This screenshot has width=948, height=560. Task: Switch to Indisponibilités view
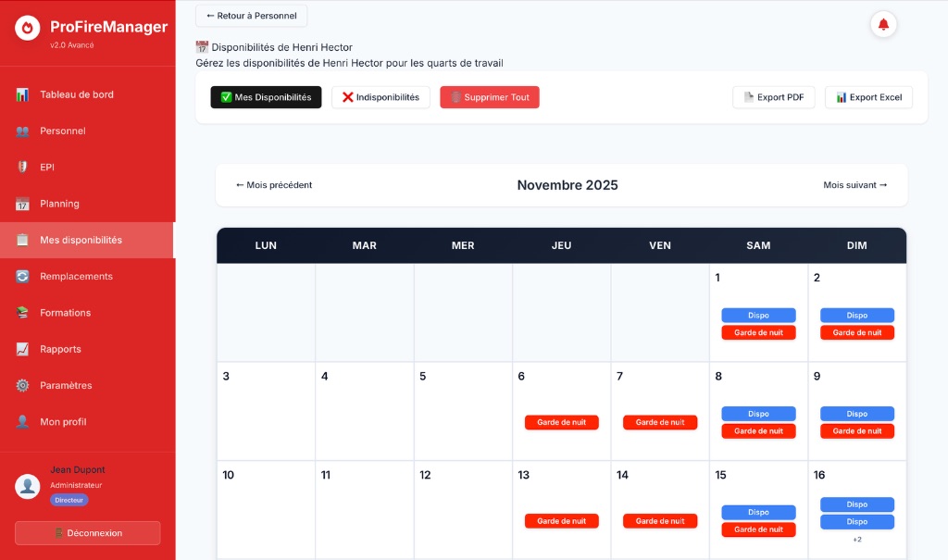[380, 97]
